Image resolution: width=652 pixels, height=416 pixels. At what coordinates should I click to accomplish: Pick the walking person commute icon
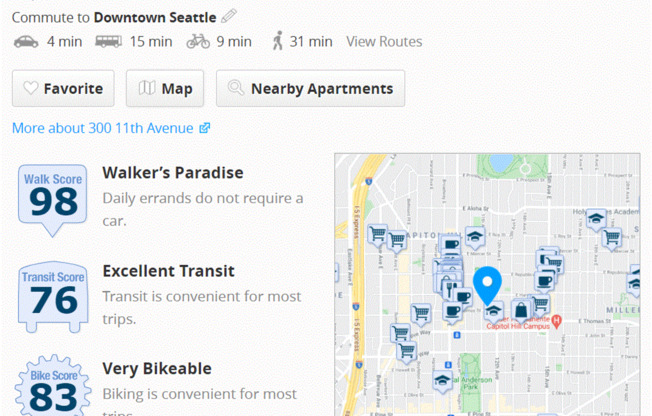click(277, 41)
